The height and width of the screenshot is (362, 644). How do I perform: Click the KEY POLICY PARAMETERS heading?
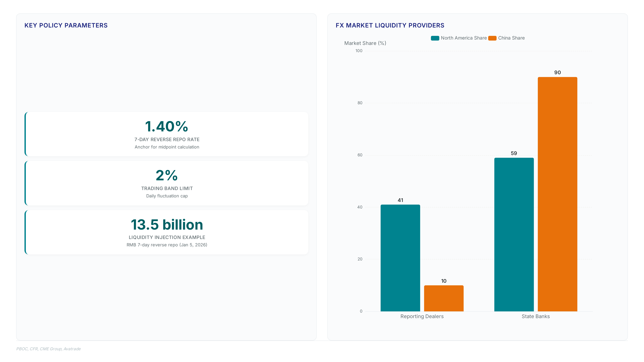pos(66,25)
